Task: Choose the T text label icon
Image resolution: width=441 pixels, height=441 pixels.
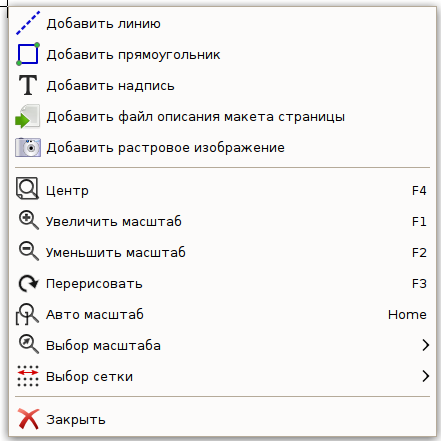Action: click(28, 85)
